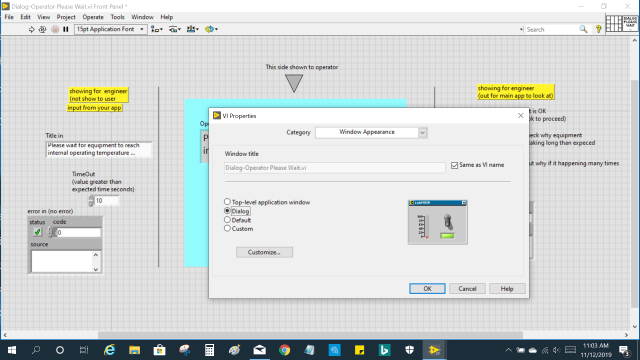Image resolution: width=640 pixels, height=360 pixels.
Task: Open the Edit menu
Action: tap(25, 17)
